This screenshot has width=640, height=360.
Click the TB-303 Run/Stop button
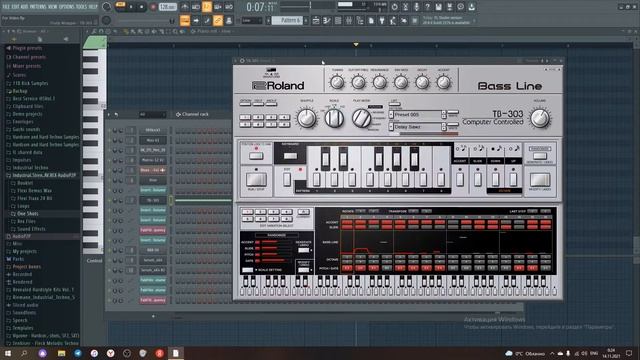[x=256, y=179]
